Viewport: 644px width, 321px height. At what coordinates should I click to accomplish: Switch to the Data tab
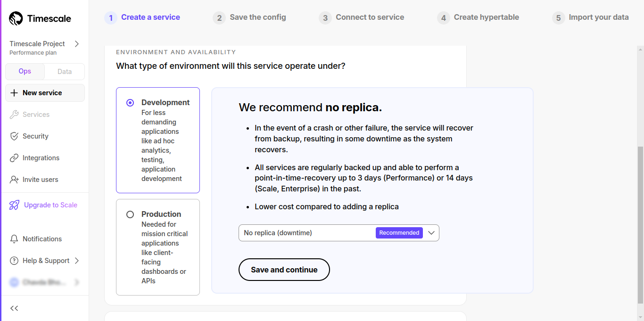(x=65, y=72)
